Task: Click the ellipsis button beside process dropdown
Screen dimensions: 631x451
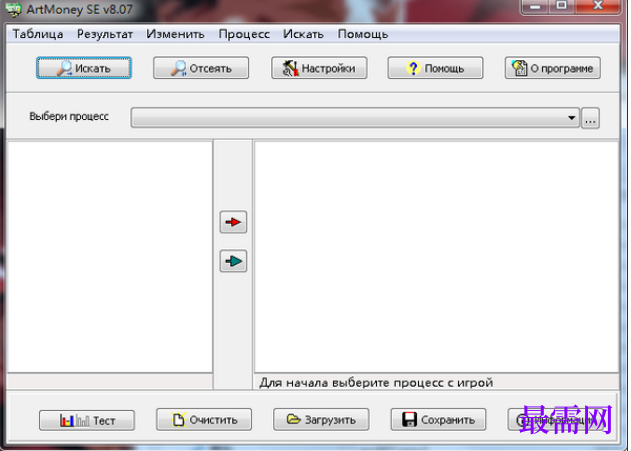Action: 590,118
